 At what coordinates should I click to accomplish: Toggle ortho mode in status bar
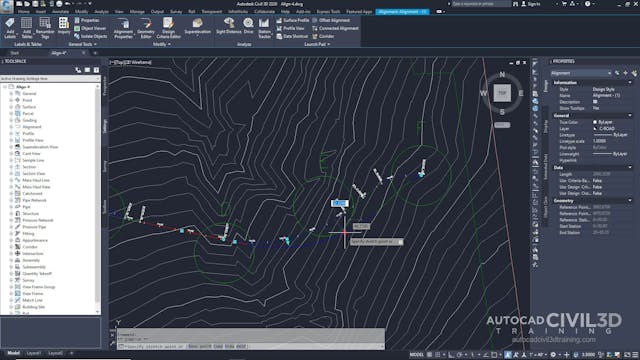[451, 355]
